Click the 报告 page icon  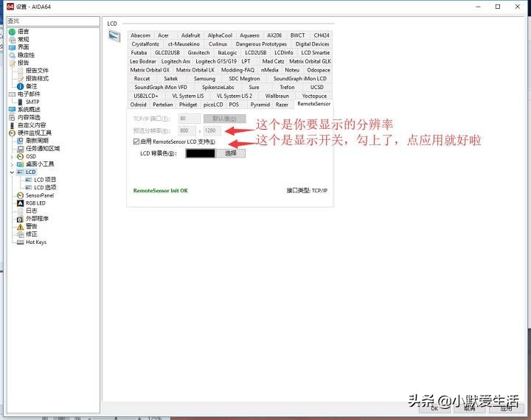(x=13, y=63)
